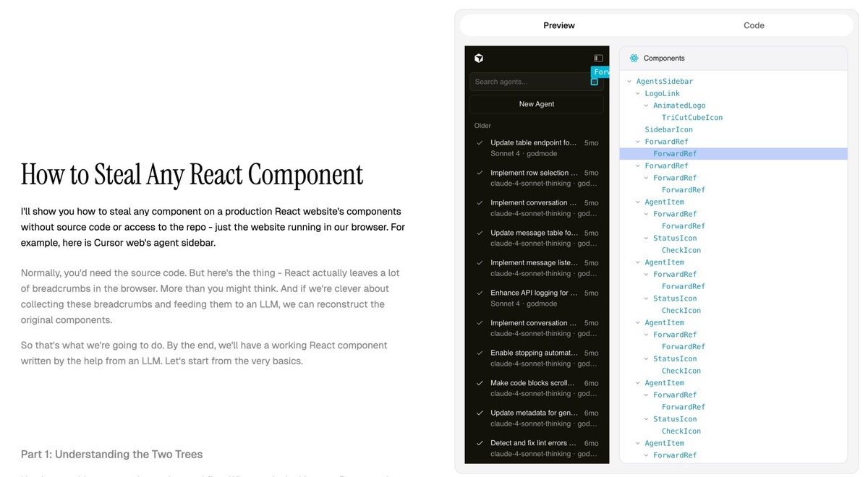
Task: Switch to the Code tab
Action: point(754,25)
